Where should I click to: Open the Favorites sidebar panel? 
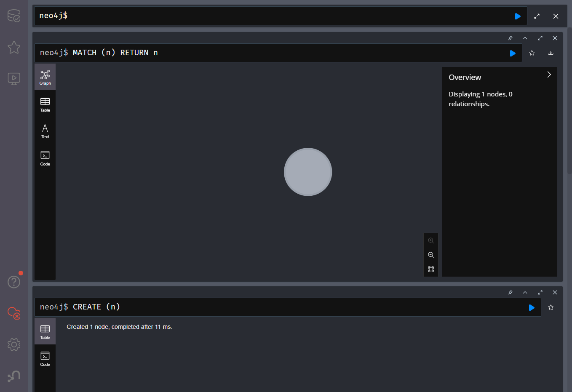[14, 48]
